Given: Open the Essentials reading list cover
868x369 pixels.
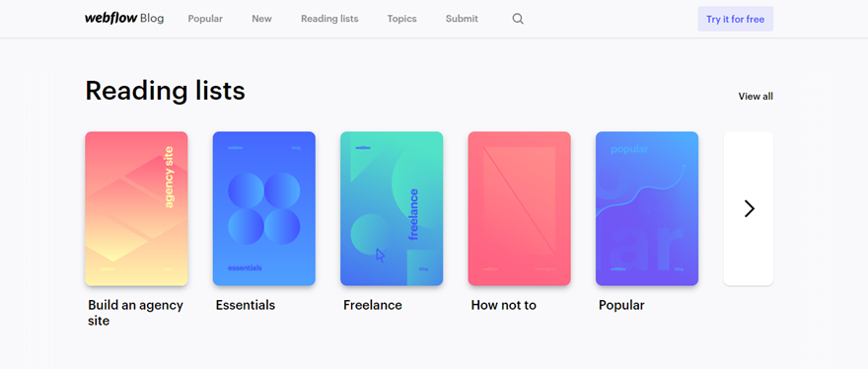Looking at the screenshot, I should (x=264, y=208).
